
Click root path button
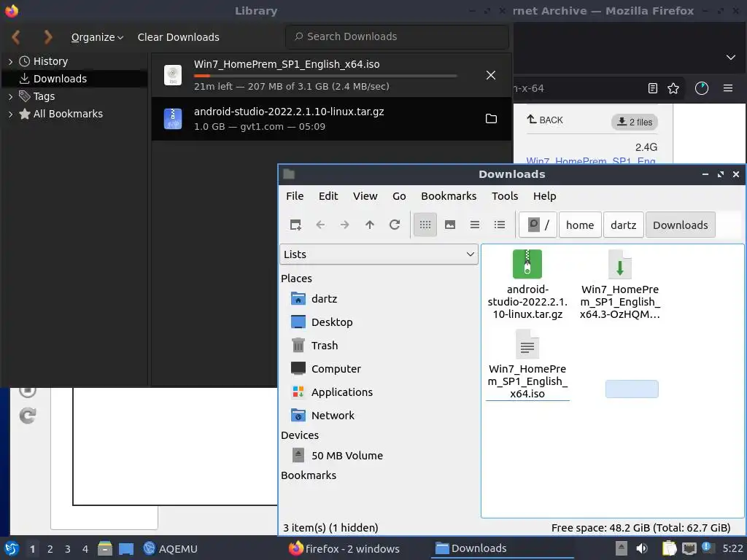[538, 225]
